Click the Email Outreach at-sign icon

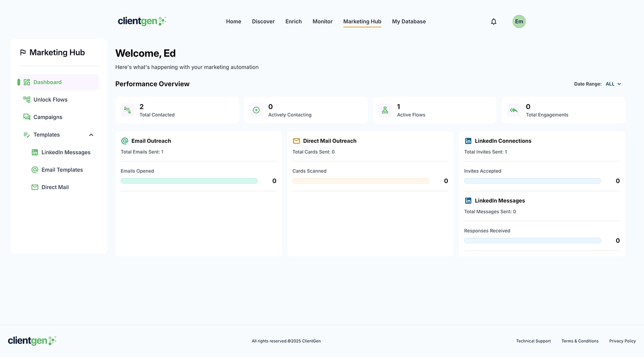[x=124, y=141]
